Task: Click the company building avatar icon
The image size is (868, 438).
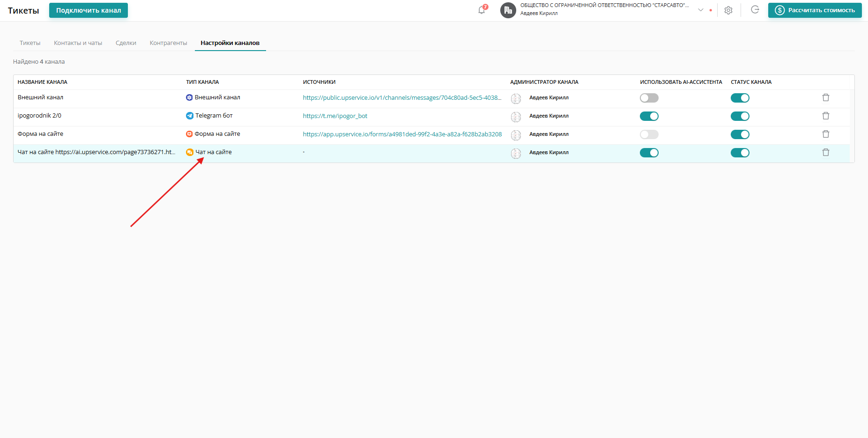Action: tap(508, 10)
